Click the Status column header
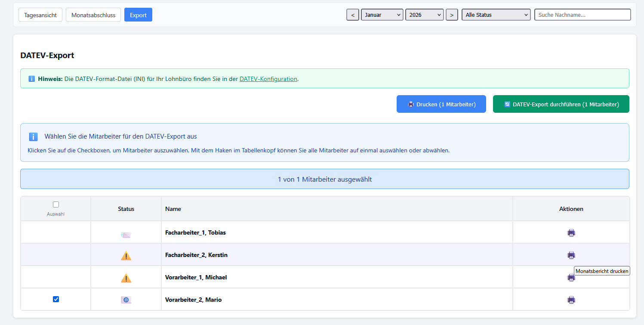Viewport: 644px width, 325px height. point(126,209)
